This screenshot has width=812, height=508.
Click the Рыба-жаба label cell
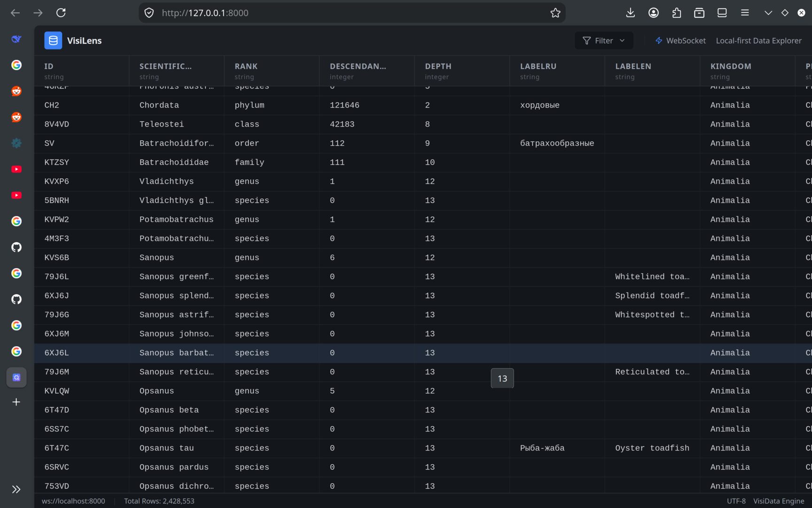click(557, 448)
